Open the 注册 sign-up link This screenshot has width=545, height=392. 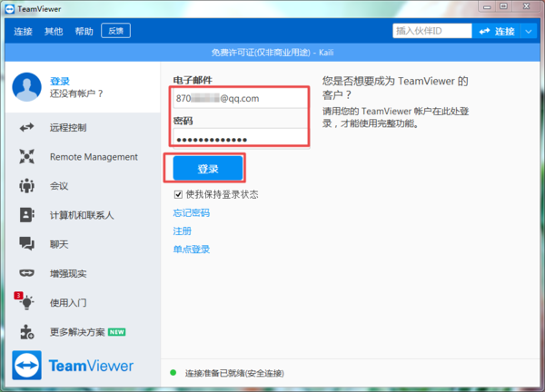coord(182,231)
